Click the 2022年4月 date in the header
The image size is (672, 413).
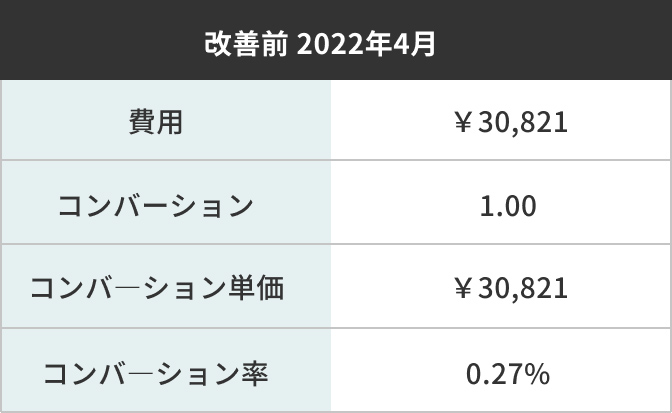[x=366, y=44]
